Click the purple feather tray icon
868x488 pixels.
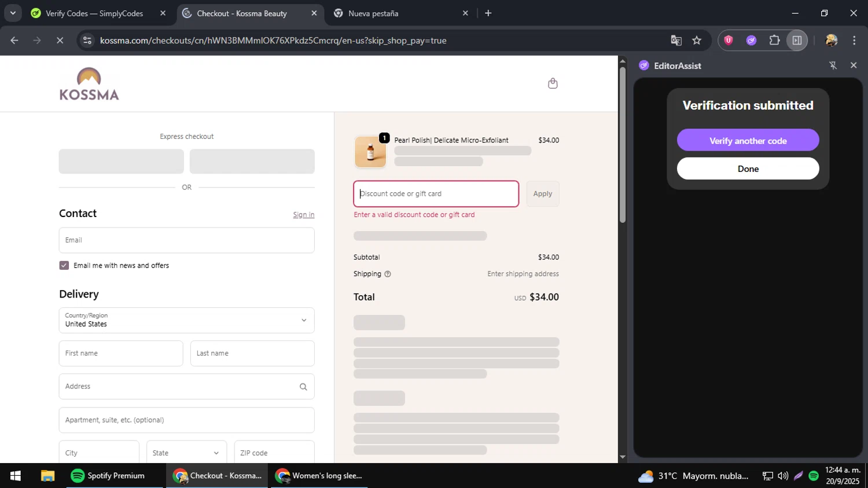[799, 476]
